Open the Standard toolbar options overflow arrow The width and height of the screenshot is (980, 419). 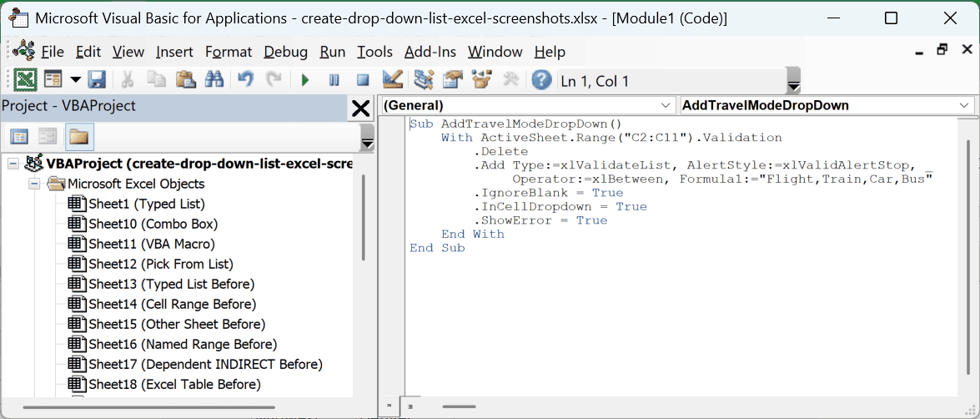(793, 81)
